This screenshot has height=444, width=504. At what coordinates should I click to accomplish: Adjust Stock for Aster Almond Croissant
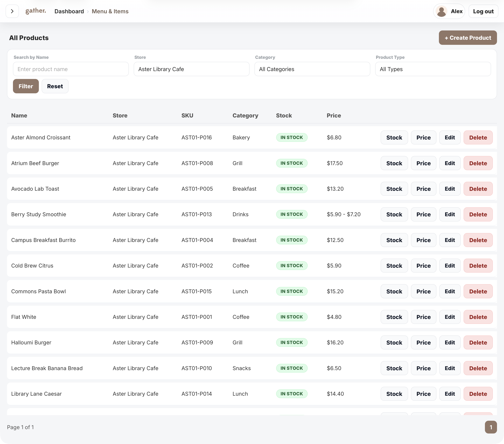394,138
